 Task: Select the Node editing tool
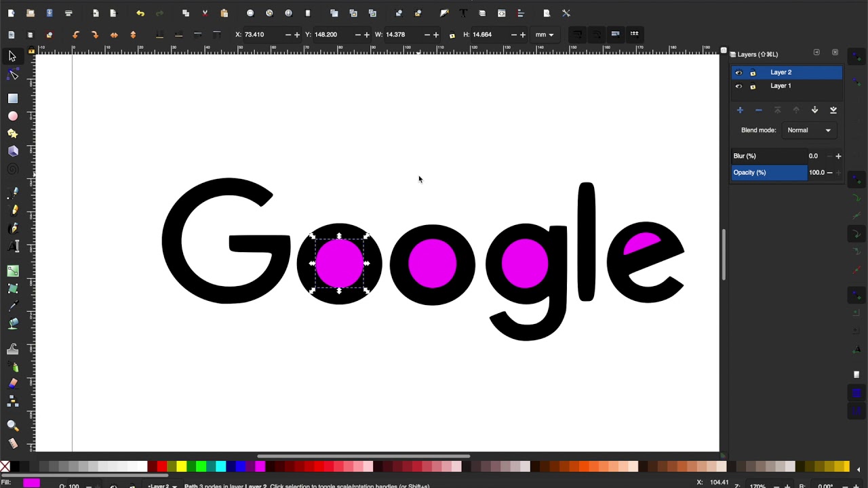coord(12,74)
